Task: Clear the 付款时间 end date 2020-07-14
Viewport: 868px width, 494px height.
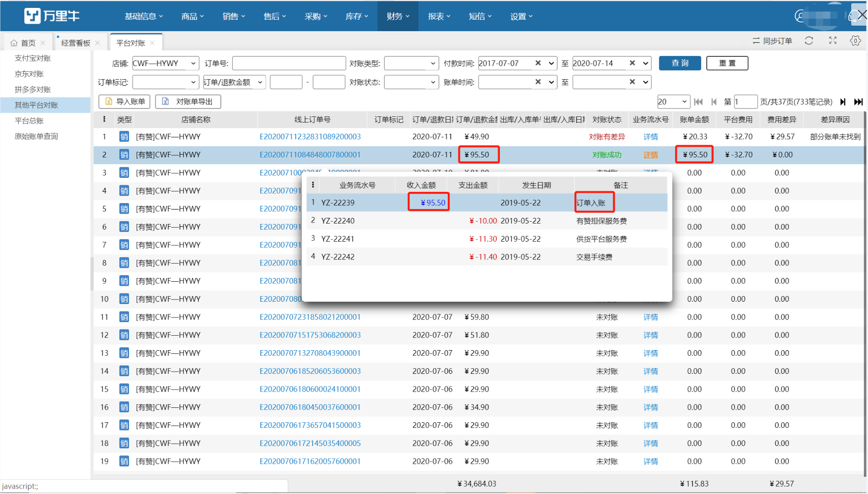Action: click(632, 63)
